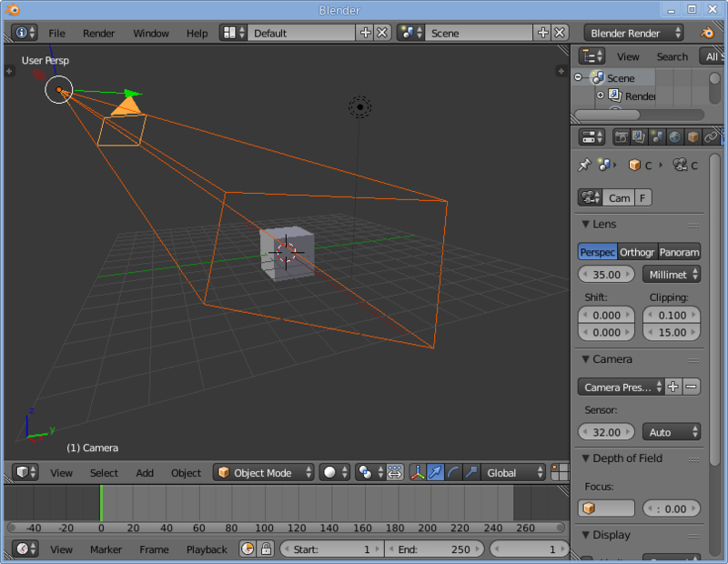Click the outliner Search menu
The height and width of the screenshot is (564, 728).
pos(672,56)
